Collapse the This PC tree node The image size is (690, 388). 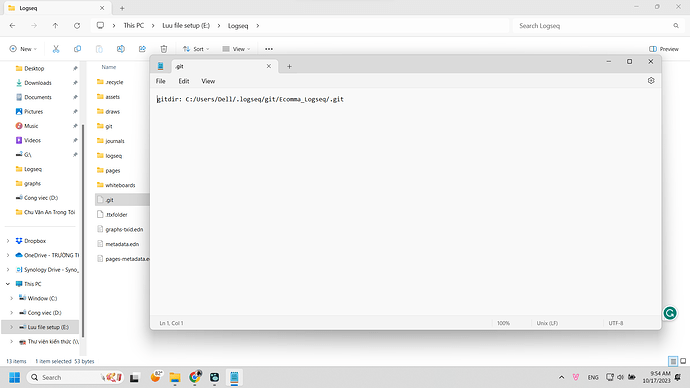tap(8, 284)
